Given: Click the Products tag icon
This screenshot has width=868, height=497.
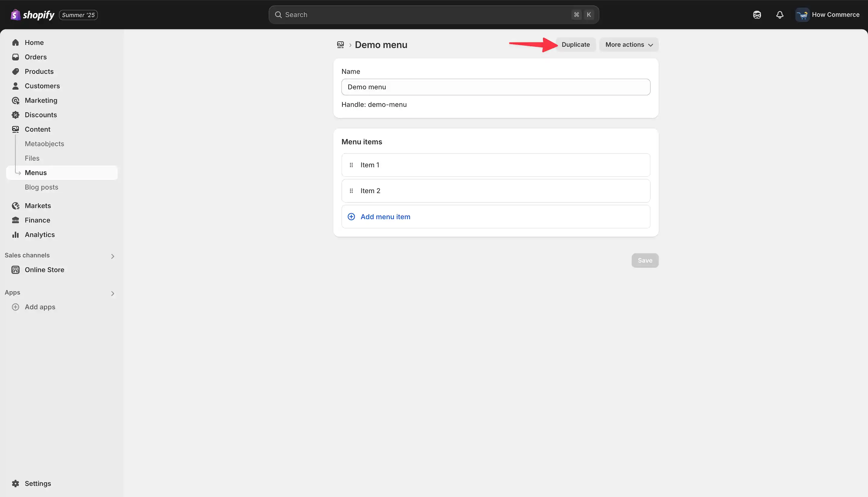Looking at the screenshot, I should tap(15, 71).
